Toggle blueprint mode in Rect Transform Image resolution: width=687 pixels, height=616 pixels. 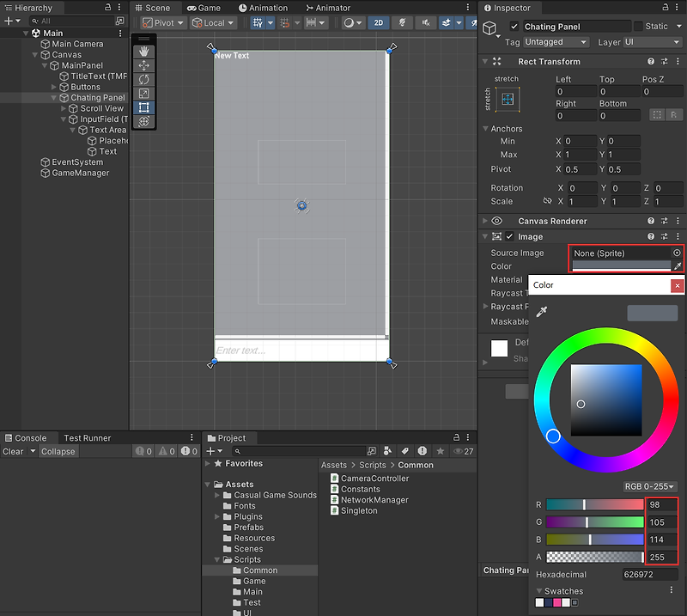657,115
